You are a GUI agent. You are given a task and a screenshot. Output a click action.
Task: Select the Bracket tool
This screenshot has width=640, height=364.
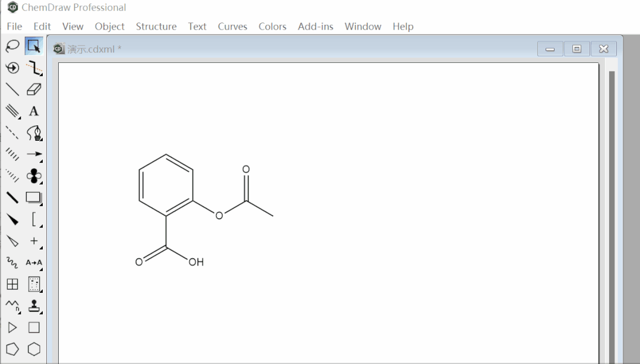click(x=34, y=220)
